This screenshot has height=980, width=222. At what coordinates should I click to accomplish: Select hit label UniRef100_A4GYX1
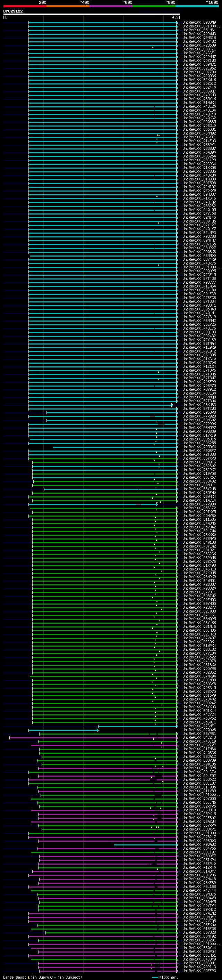pyautogui.click(x=199, y=137)
